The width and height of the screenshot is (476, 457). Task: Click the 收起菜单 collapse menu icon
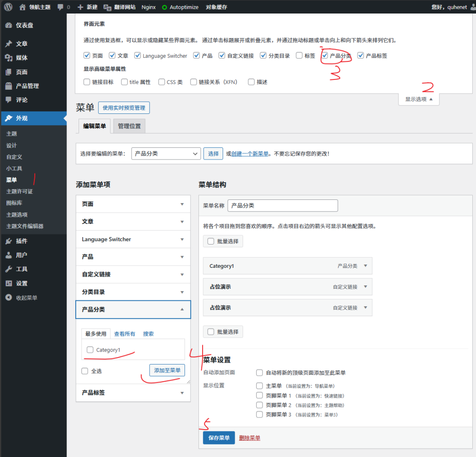8,298
